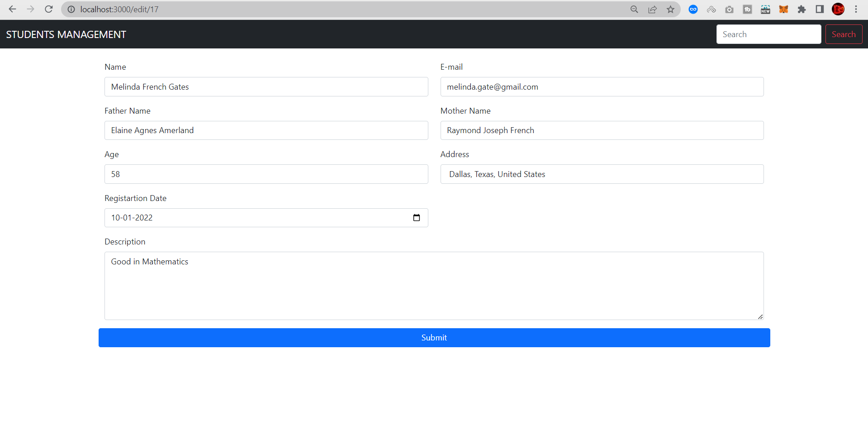Click the browser extensions puzzle icon
The image size is (868, 445).
(802, 9)
